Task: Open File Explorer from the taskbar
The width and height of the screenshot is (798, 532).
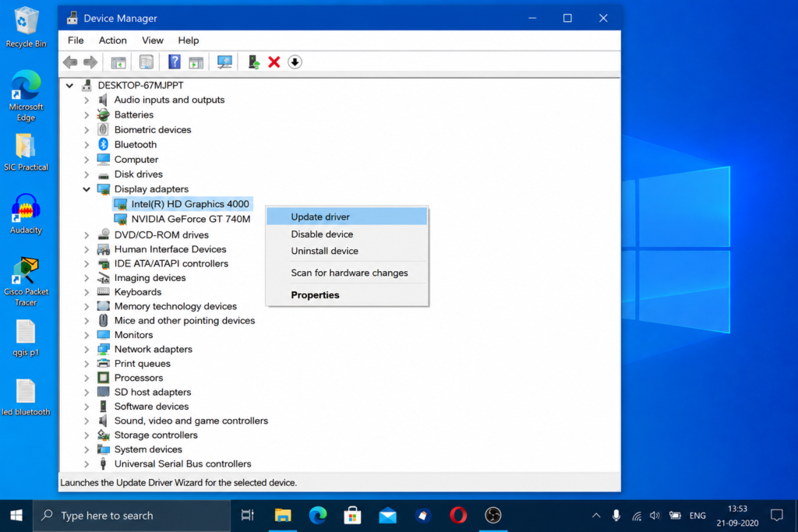Action: pyautogui.click(x=283, y=516)
